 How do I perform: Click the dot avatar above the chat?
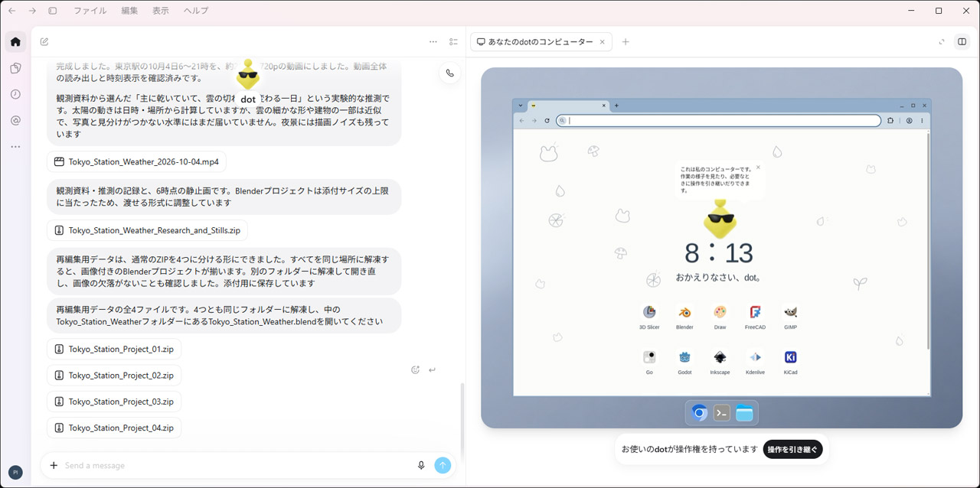[248, 75]
